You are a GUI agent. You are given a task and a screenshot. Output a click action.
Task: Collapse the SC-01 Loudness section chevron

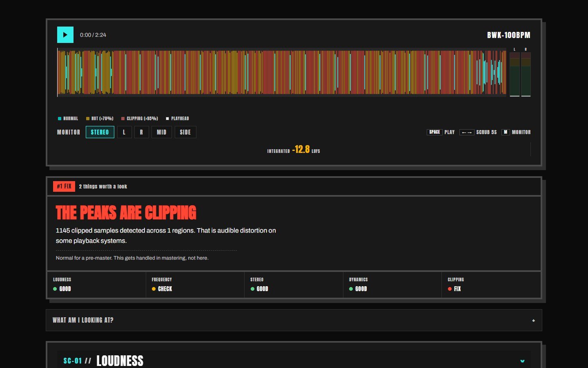pos(522,361)
